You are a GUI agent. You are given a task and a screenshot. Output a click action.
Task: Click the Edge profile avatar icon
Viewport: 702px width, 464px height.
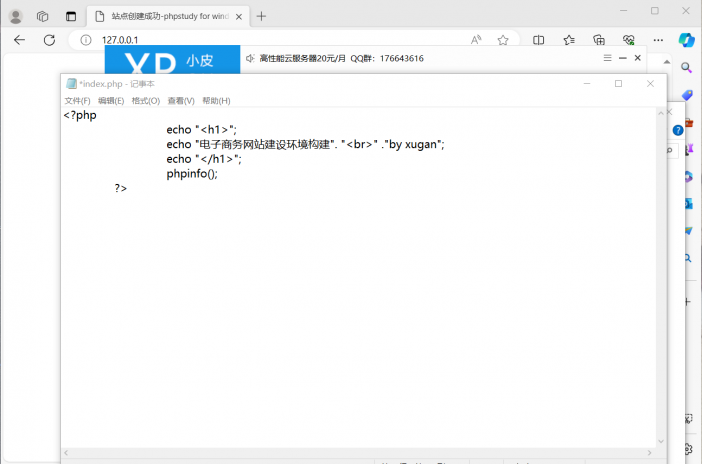[16, 17]
